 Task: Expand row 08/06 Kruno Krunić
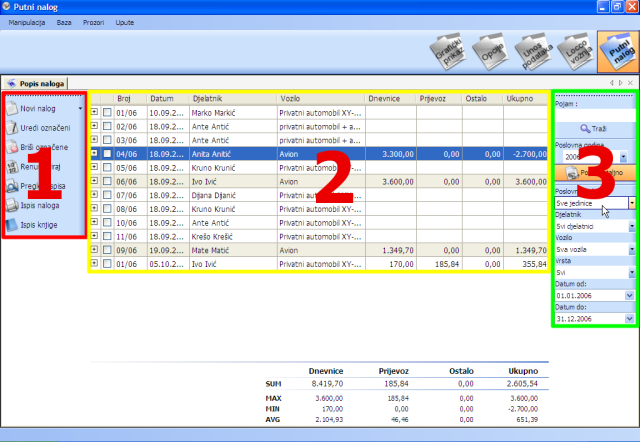(x=94, y=208)
